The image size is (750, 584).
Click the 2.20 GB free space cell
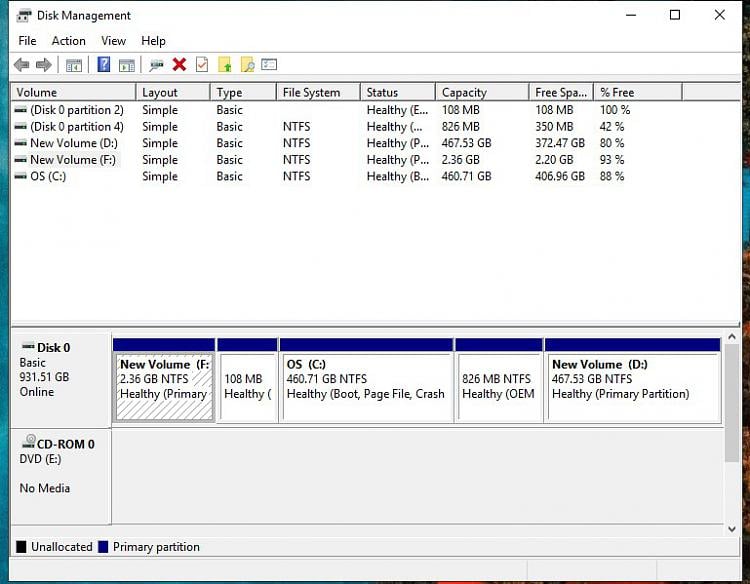coord(554,160)
